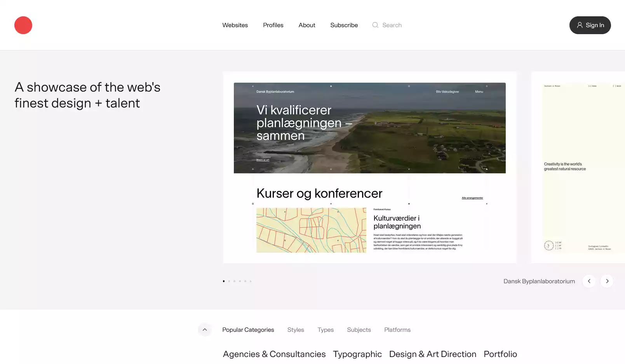The image size is (625, 364).
Task: Open the Subscribe page
Action: tap(344, 25)
